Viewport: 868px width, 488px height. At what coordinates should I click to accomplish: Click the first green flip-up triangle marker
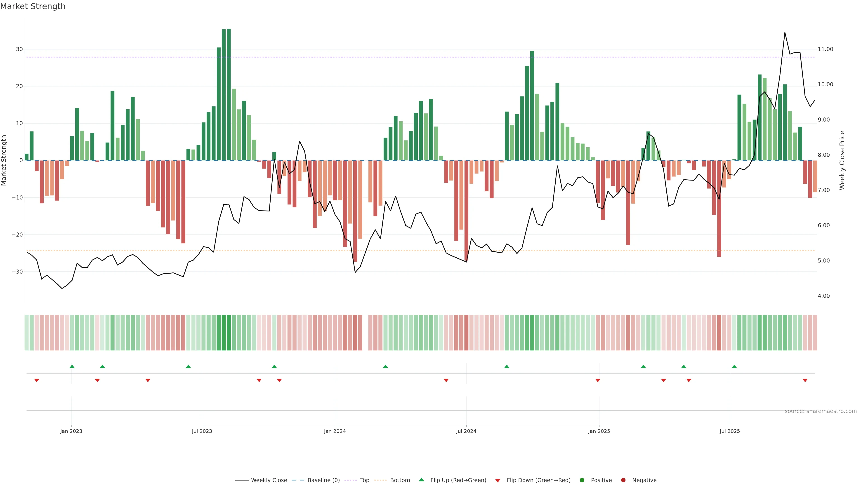point(72,366)
